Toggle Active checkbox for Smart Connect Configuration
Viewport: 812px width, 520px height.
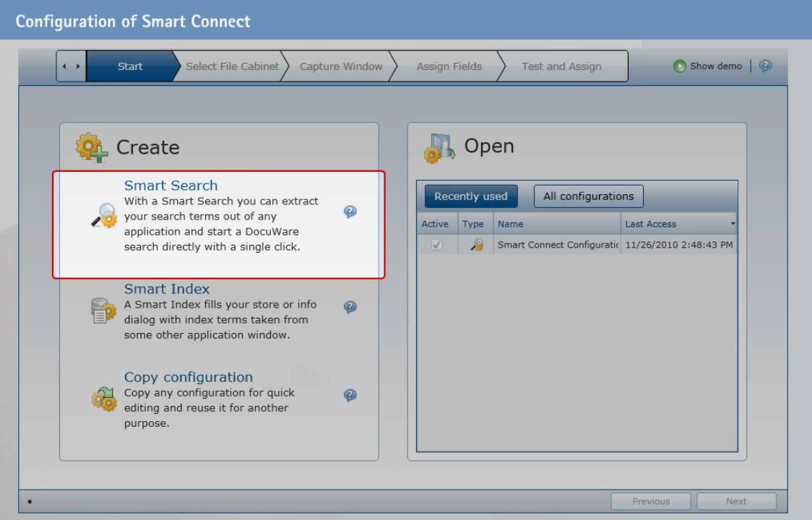(436, 245)
